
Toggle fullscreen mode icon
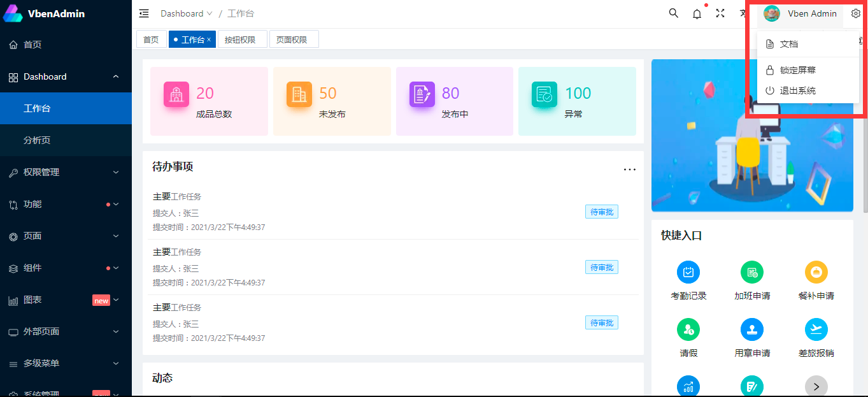[720, 13]
